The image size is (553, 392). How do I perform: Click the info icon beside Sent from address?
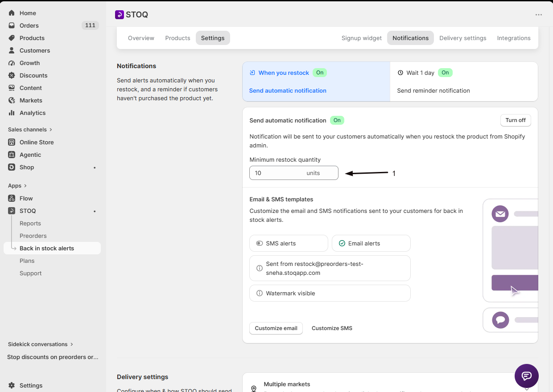[x=260, y=268]
